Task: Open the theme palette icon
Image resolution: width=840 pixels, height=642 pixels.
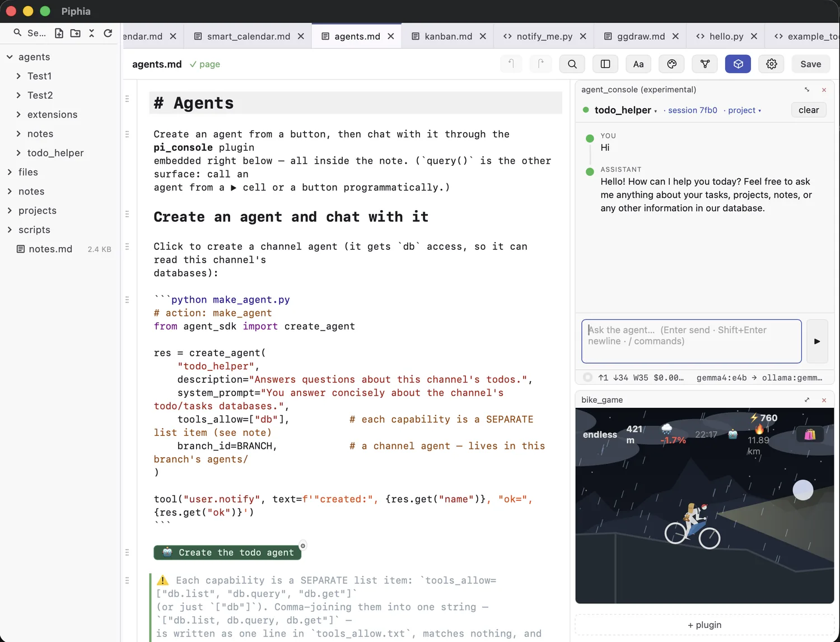Action: pyautogui.click(x=672, y=64)
